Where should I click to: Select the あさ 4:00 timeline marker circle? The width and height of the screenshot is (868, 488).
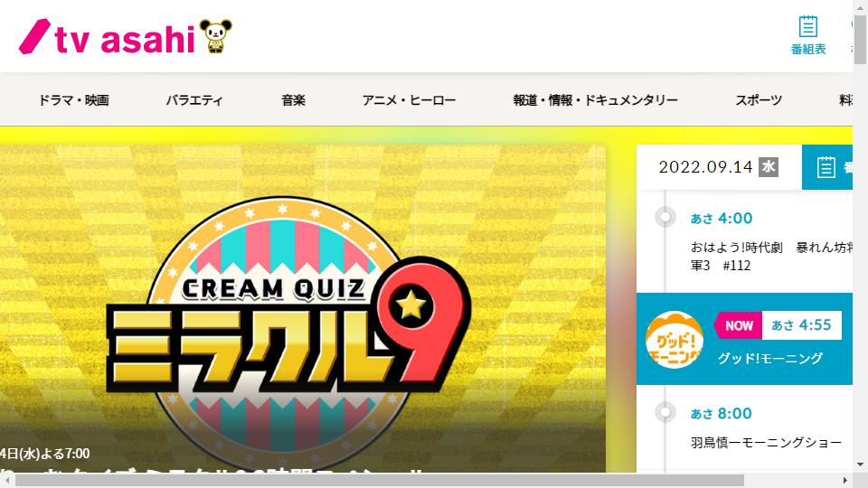(x=665, y=217)
